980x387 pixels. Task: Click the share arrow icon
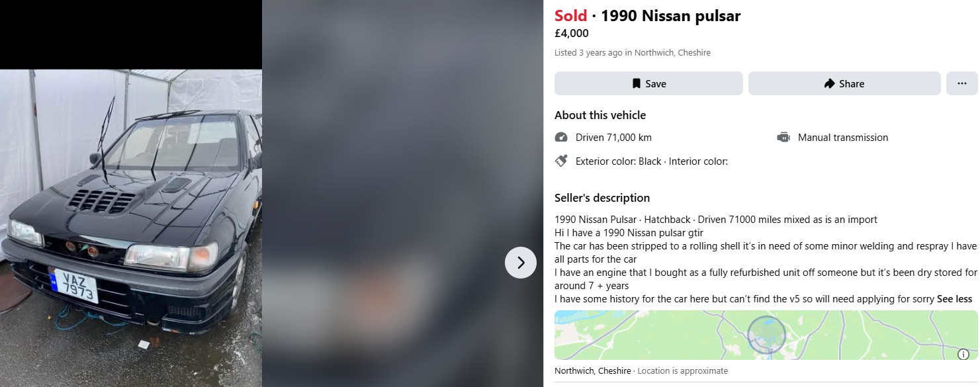[830, 83]
